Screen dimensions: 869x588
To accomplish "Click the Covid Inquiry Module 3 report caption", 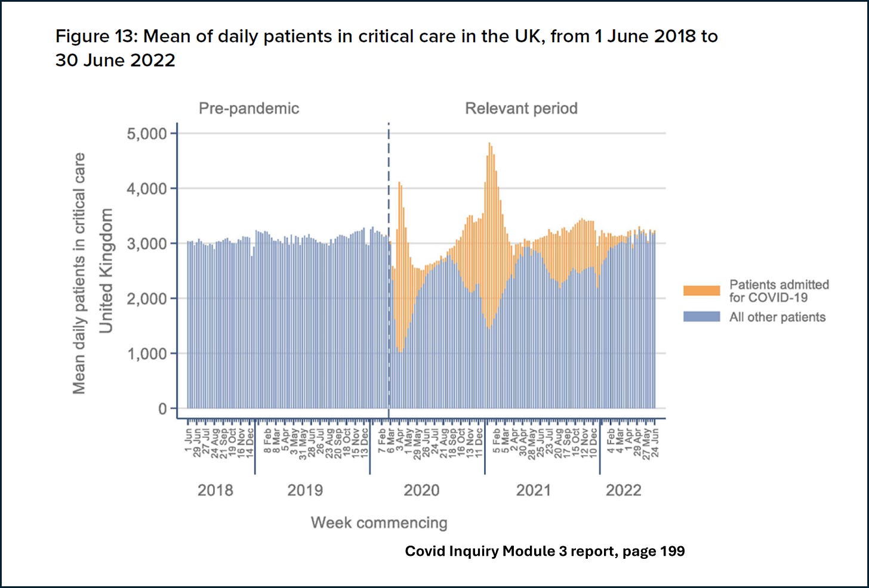I will pyautogui.click(x=545, y=551).
